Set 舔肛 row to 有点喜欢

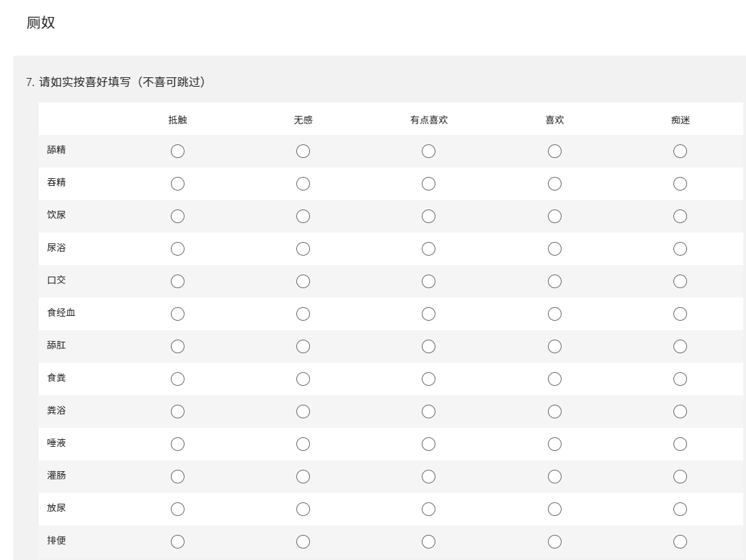[429, 346]
